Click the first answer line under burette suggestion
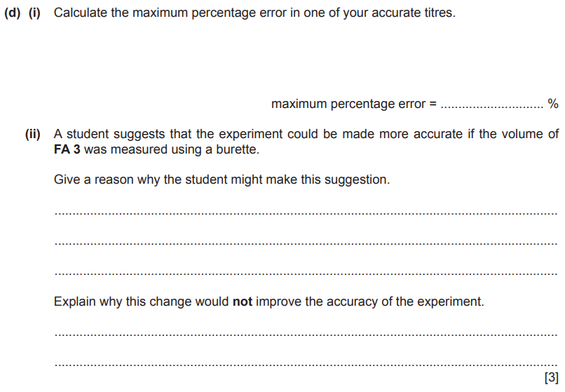565x392 pixels. [x=306, y=213]
